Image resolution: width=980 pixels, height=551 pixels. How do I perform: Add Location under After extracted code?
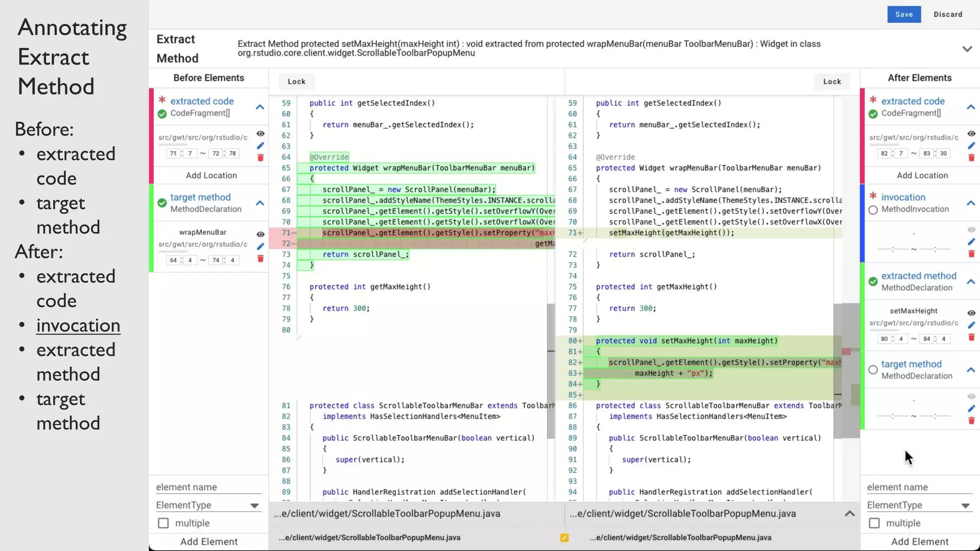pyautogui.click(x=922, y=176)
